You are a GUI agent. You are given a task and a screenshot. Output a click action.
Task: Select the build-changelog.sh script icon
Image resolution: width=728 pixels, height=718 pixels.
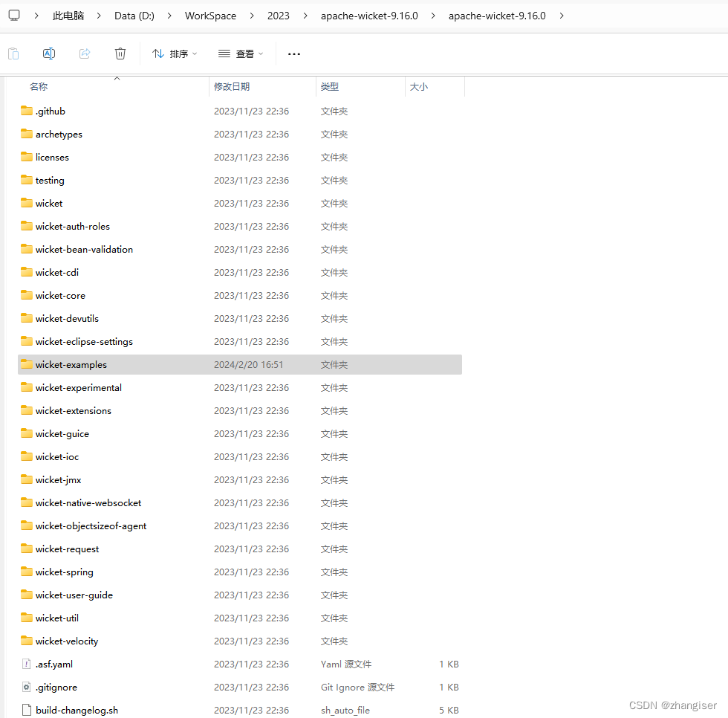click(x=25, y=710)
